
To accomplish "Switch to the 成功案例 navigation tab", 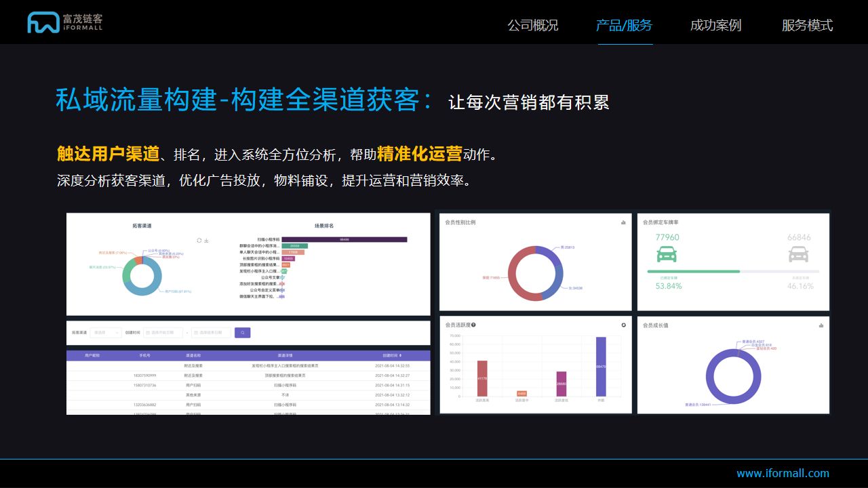I will click(x=715, y=25).
